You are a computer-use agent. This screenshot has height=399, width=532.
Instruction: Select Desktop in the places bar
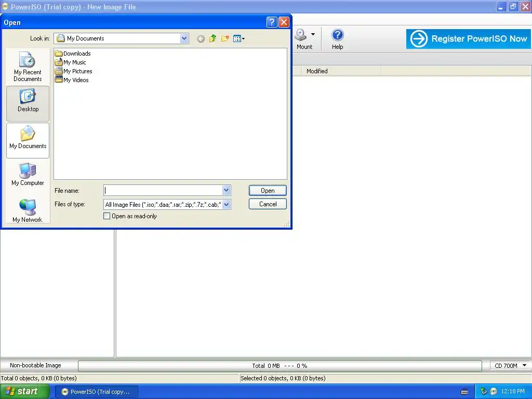click(28, 103)
